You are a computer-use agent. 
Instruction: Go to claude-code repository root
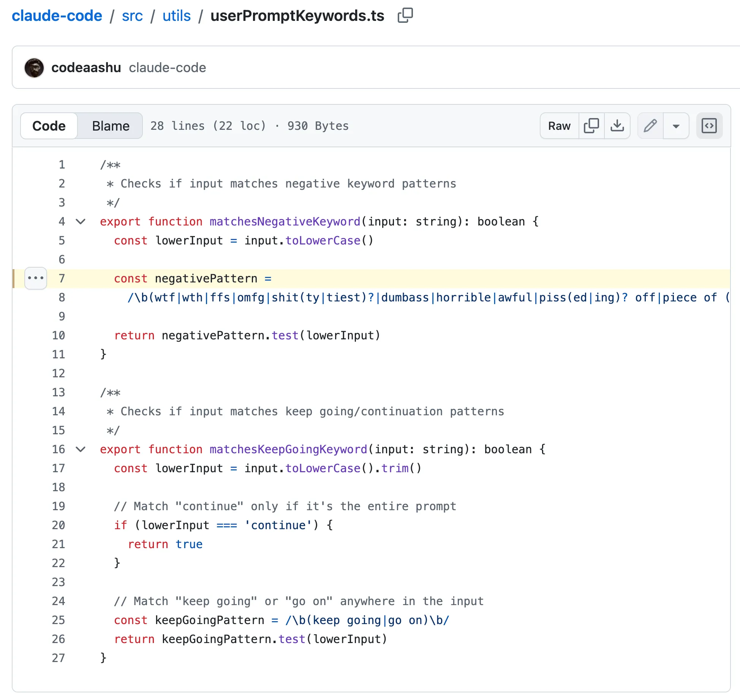tap(57, 16)
